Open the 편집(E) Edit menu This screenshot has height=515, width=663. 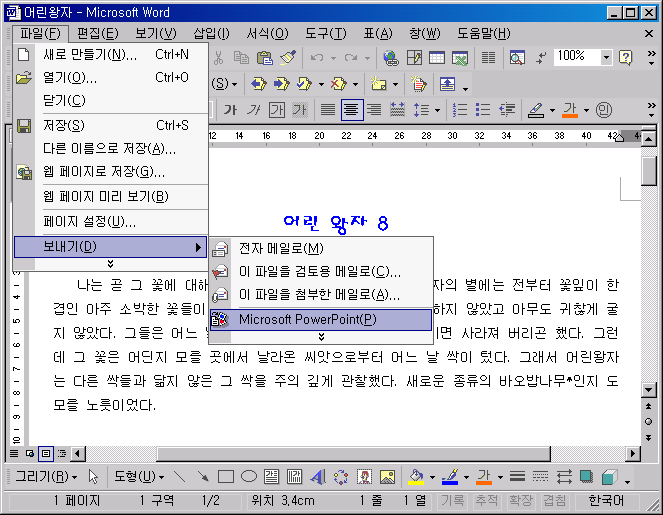click(x=98, y=33)
